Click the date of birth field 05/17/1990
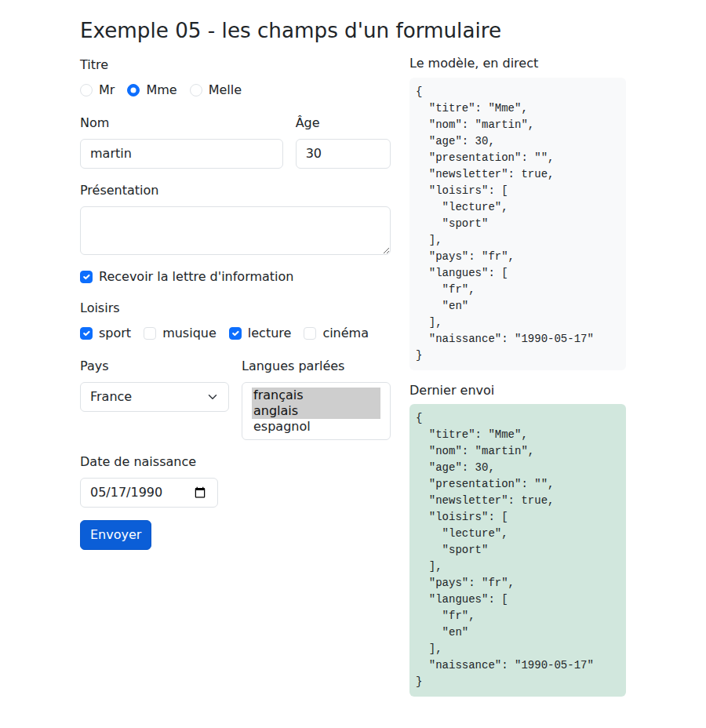The height and width of the screenshot is (728, 706). [149, 493]
